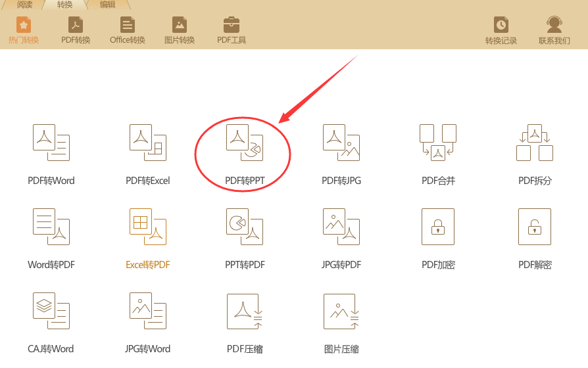This screenshot has height=368, width=588.
Task: Launch the PDF合并 merge tool
Action: click(x=438, y=154)
